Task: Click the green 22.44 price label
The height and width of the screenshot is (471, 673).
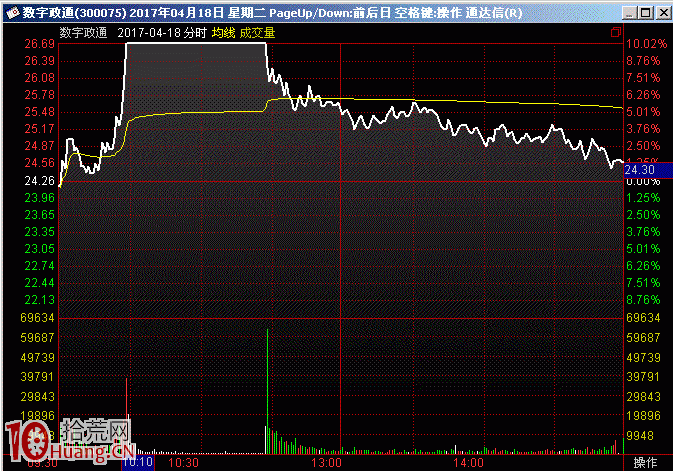Action: [39, 283]
